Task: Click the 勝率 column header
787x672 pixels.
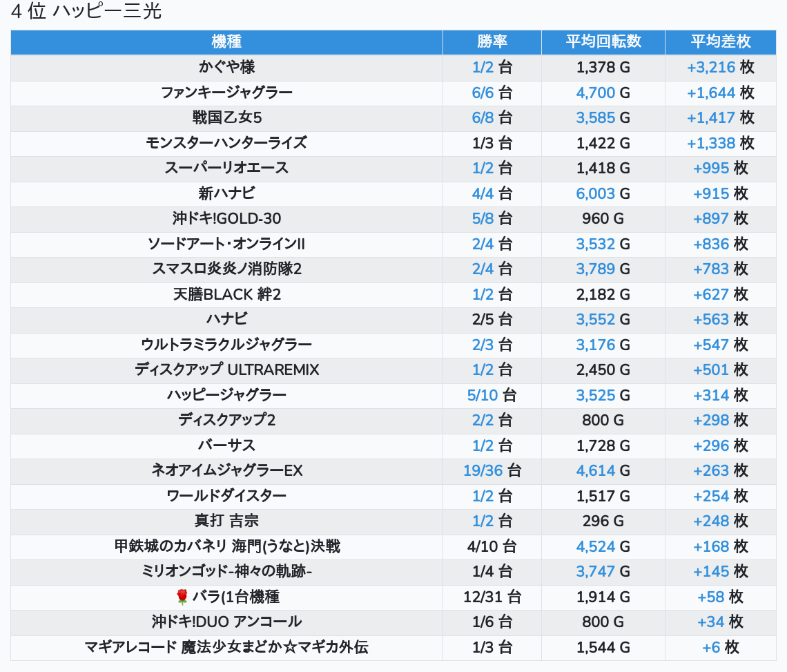Action: pyautogui.click(x=492, y=41)
